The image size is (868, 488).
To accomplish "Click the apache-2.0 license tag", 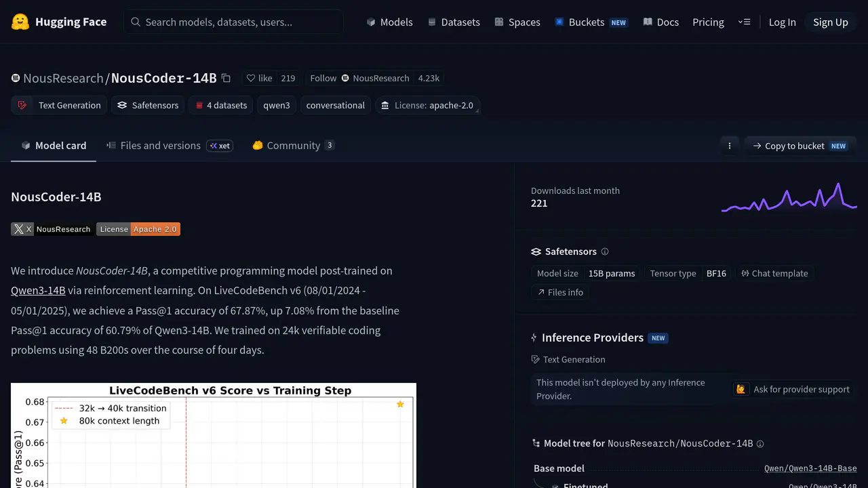I will click(428, 105).
